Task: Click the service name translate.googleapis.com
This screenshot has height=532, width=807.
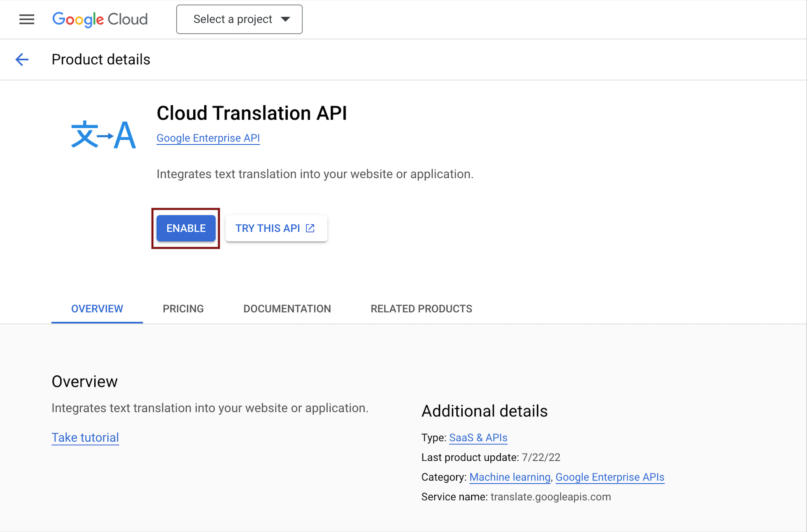Action: pyautogui.click(x=550, y=497)
